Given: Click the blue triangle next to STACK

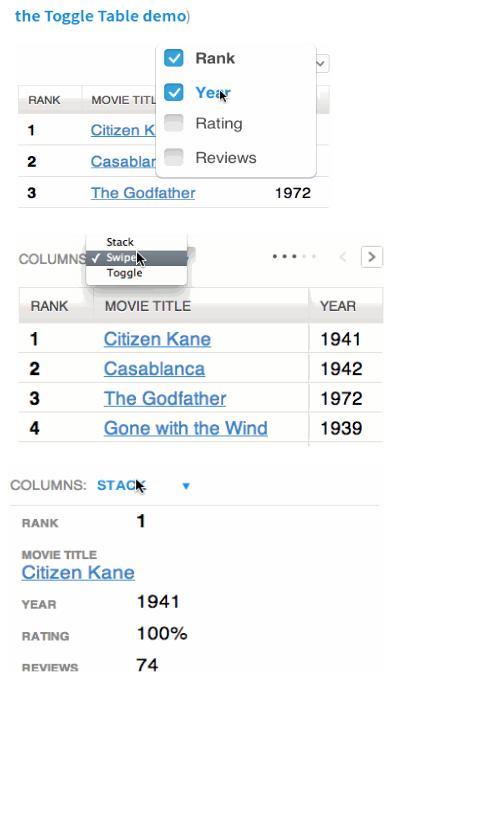Looking at the screenshot, I should [186, 486].
